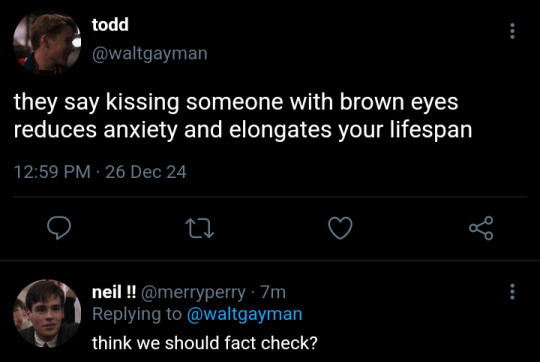Open the three-dot menu on todd's tweet
The width and height of the screenshot is (540, 362).
(x=512, y=31)
